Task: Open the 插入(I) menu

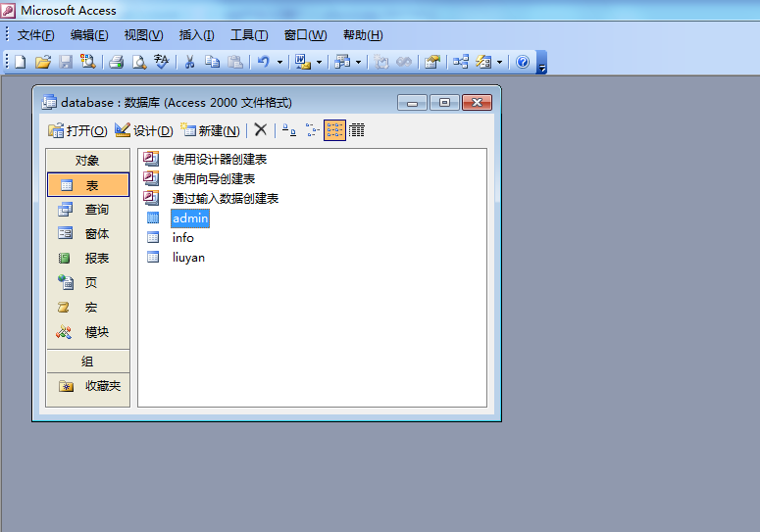Action: click(196, 35)
